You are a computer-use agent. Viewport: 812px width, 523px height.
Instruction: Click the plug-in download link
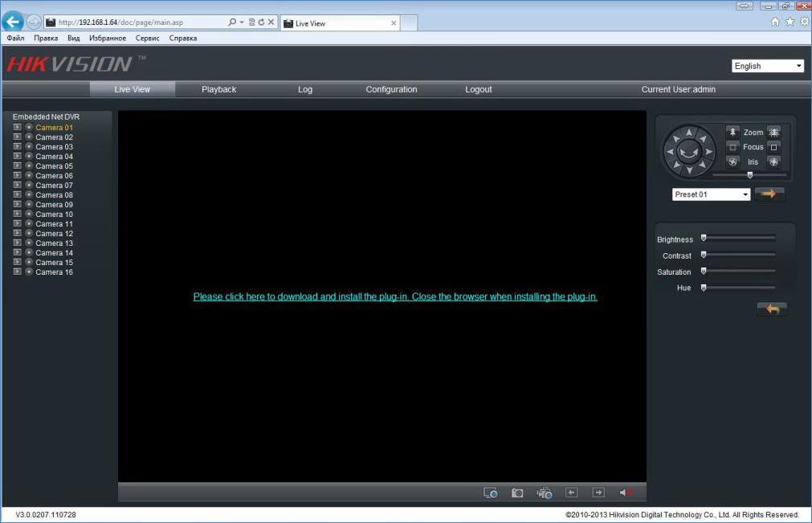pos(395,296)
